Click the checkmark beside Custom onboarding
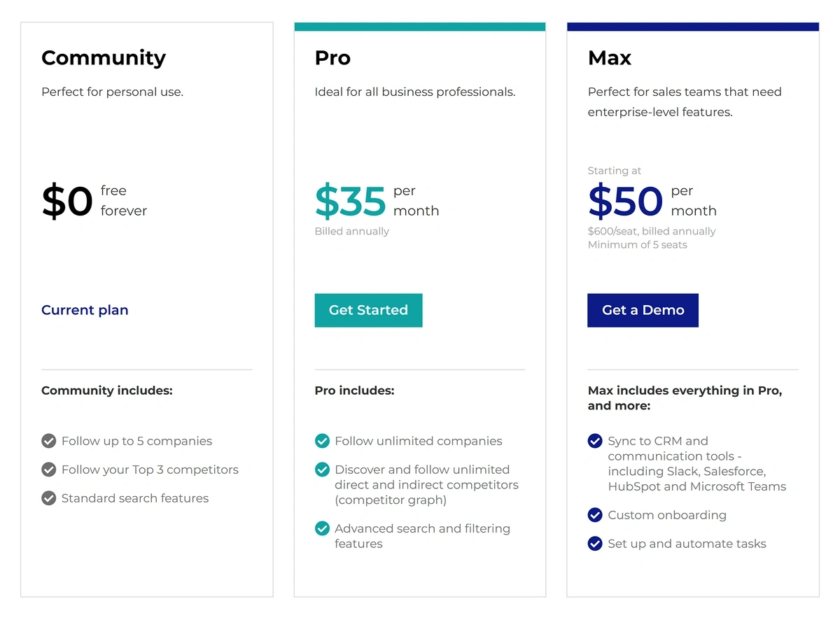Image resolution: width=840 pixels, height=620 pixels. coord(595,515)
